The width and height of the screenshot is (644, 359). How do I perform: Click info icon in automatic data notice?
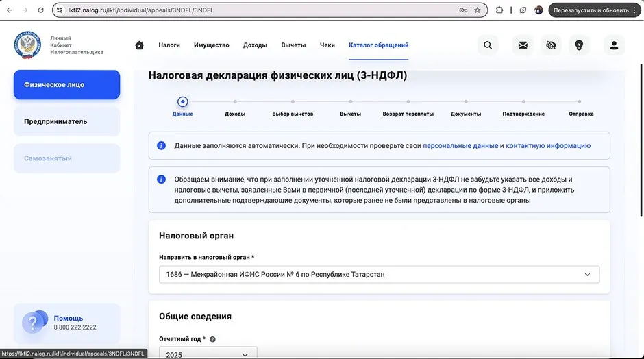tap(162, 145)
